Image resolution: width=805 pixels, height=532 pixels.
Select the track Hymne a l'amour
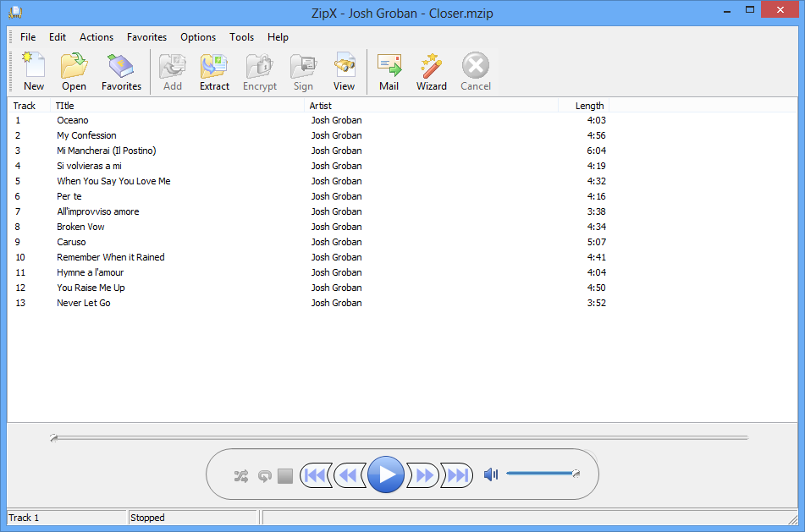90,272
